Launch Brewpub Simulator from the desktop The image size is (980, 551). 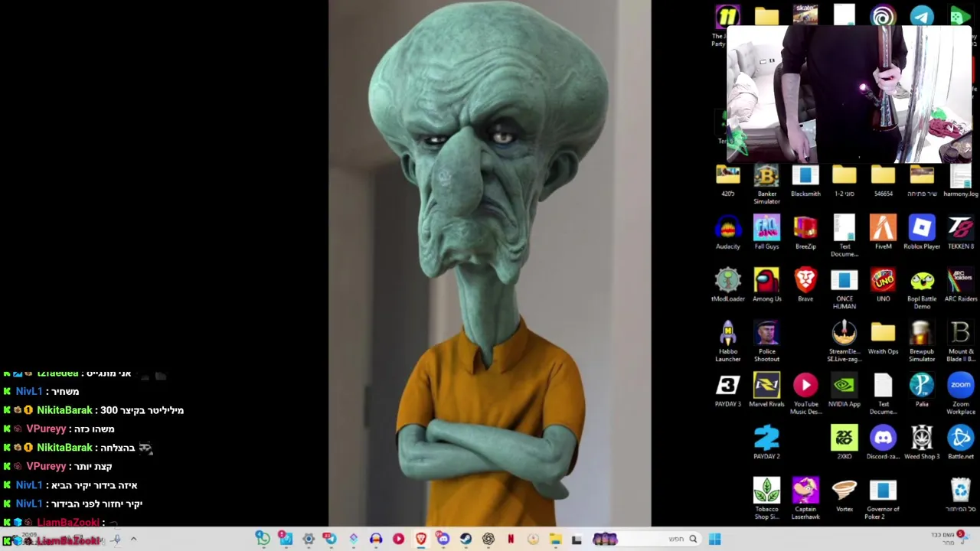pos(922,341)
